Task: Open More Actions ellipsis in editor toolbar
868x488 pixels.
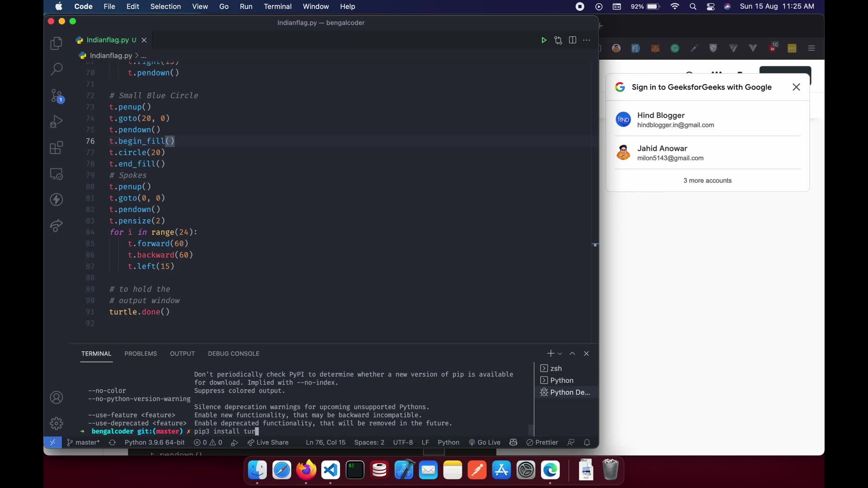Action: click(586, 40)
